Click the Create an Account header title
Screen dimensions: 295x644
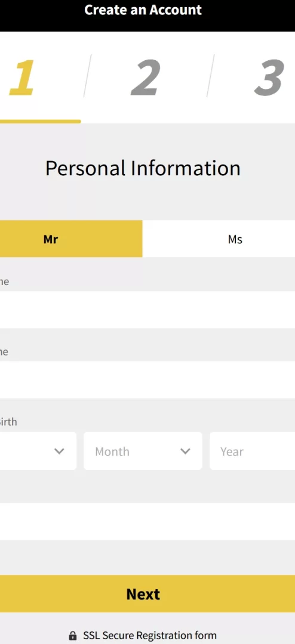click(x=143, y=10)
